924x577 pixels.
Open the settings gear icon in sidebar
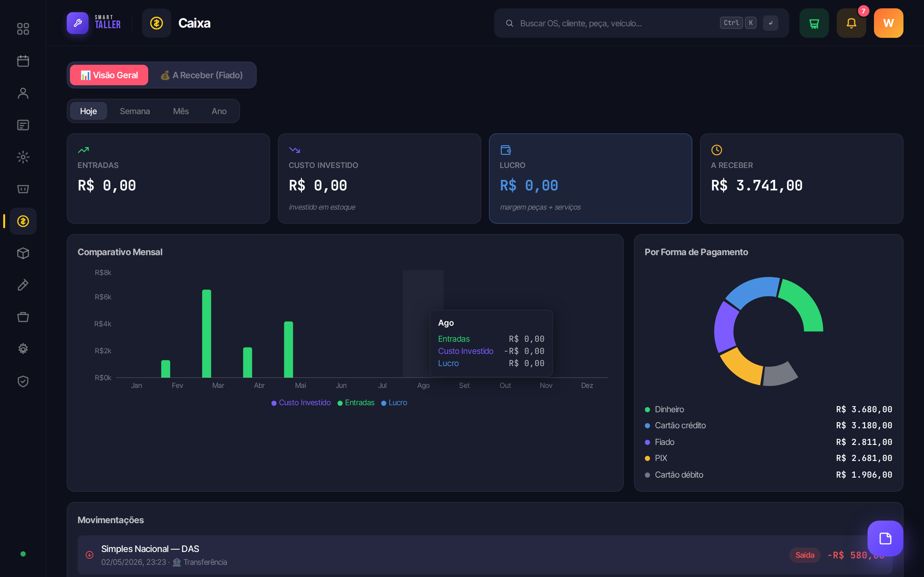point(23,349)
